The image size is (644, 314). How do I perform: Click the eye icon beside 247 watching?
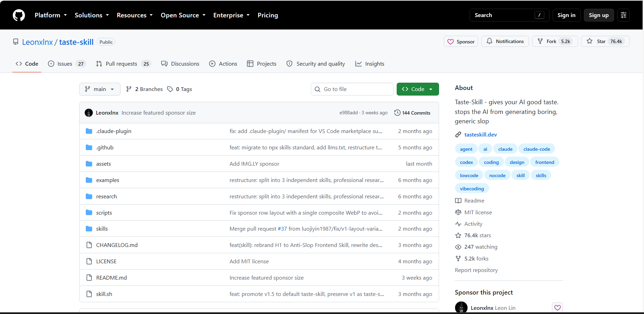point(458,247)
